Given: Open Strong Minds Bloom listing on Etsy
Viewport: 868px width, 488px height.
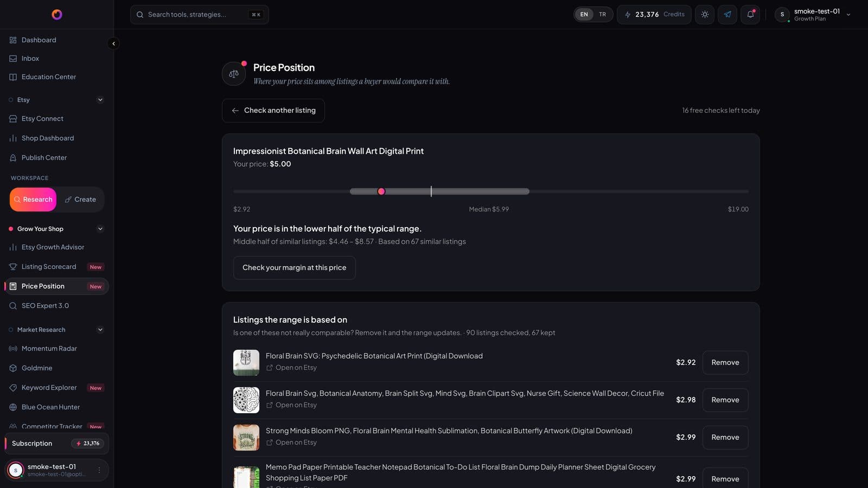Looking at the screenshot, I should tap(291, 442).
